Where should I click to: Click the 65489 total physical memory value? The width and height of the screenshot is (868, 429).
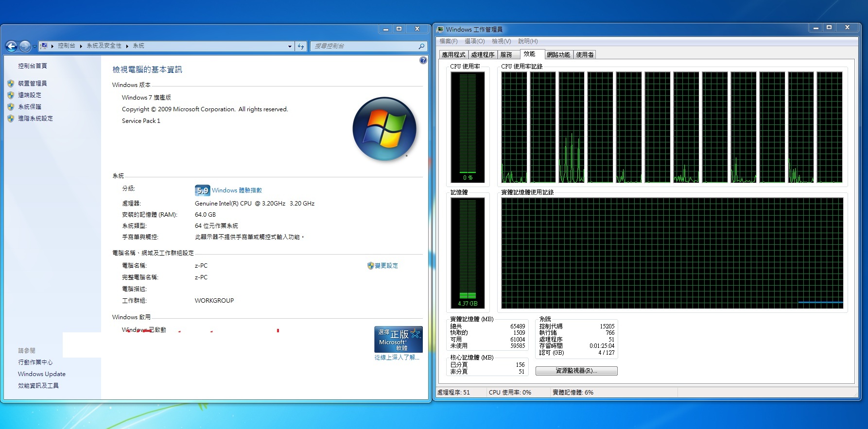pyautogui.click(x=518, y=326)
